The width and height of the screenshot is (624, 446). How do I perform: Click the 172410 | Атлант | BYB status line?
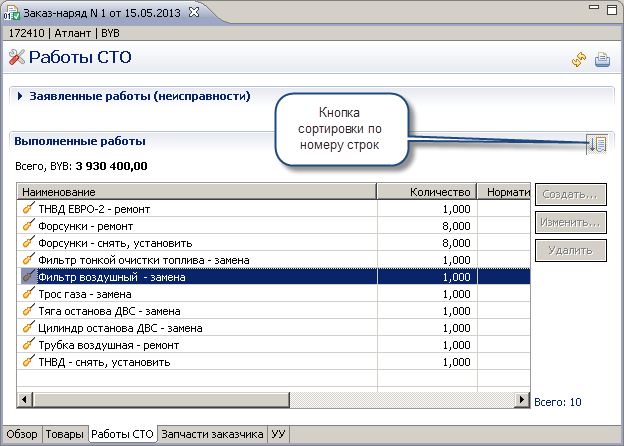pos(64,33)
